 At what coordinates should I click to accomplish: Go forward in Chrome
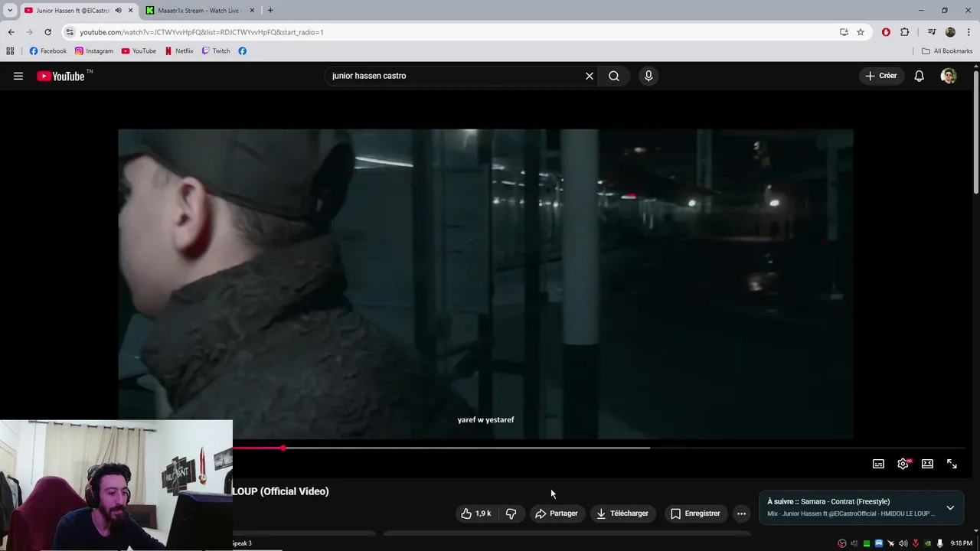click(29, 32)
